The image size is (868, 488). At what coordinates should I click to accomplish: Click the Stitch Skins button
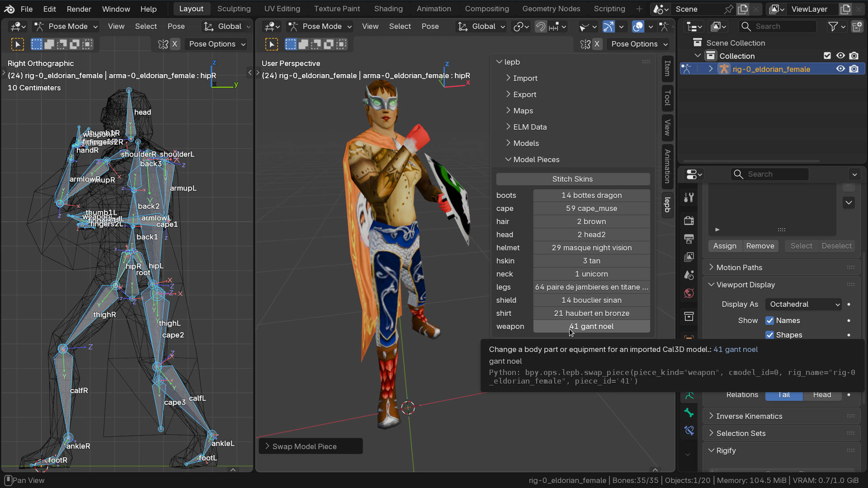click(572, 179)
